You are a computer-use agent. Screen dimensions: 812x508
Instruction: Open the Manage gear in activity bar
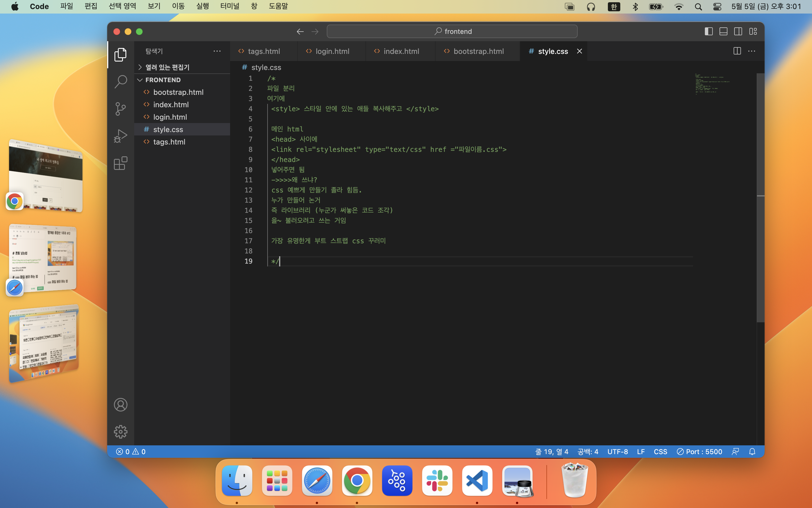(x=120, y=432)
